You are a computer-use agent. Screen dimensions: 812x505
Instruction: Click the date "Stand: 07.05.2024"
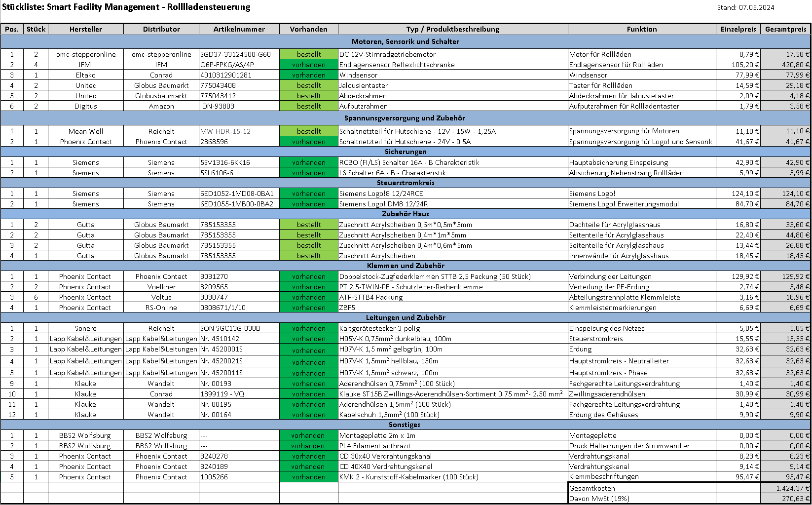(x=745, y=7)
